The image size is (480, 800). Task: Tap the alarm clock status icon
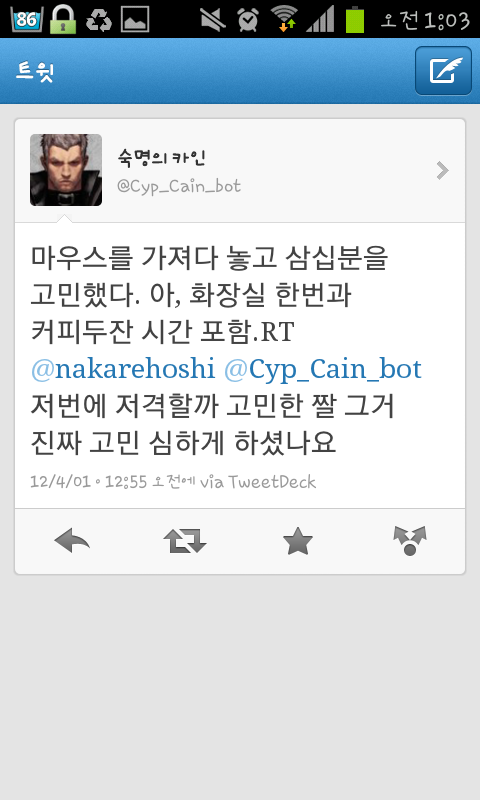(x=248, y=19)
